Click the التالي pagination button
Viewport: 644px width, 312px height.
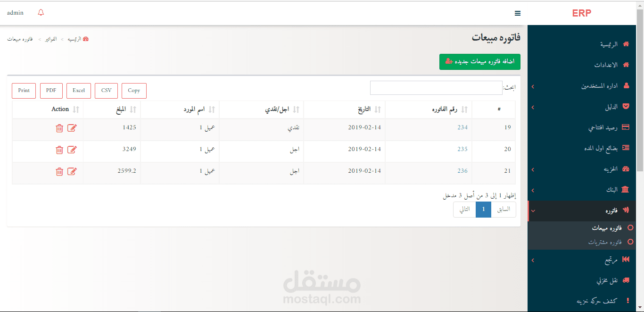tap(465, 210)
